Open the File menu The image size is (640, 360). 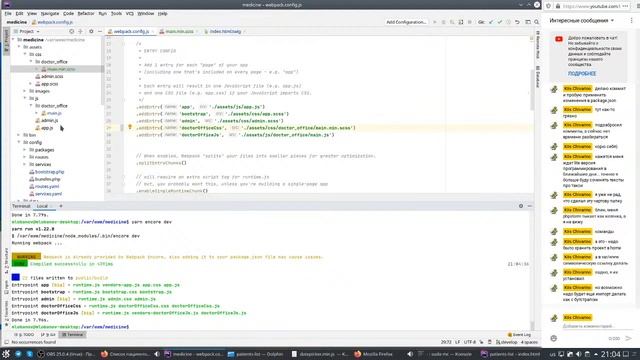(8, 13)
